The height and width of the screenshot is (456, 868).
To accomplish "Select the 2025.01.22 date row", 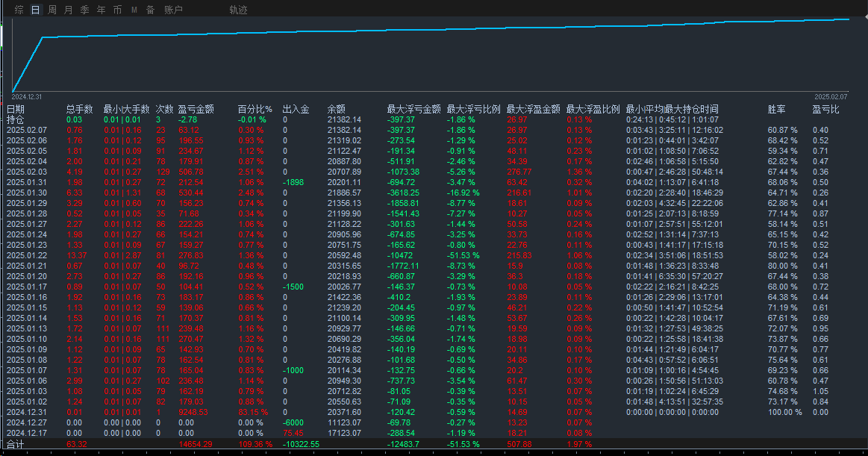I will click(27, 255).
